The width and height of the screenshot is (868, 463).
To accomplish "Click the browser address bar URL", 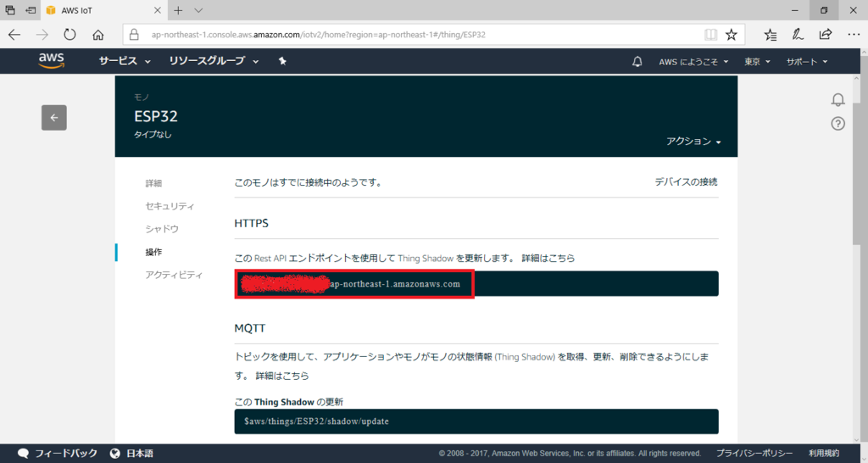I will (319, 34).
